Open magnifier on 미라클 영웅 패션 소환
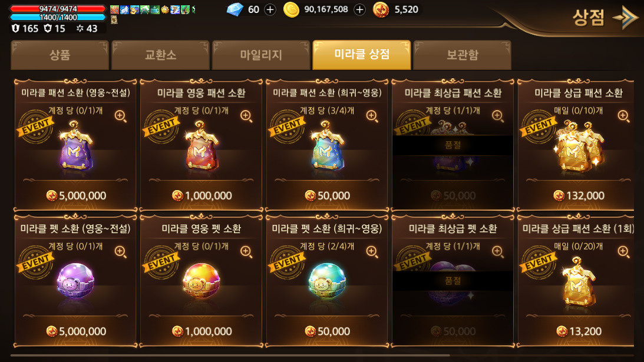The height and width of the screenshot is (362, 644). point(246,116)
